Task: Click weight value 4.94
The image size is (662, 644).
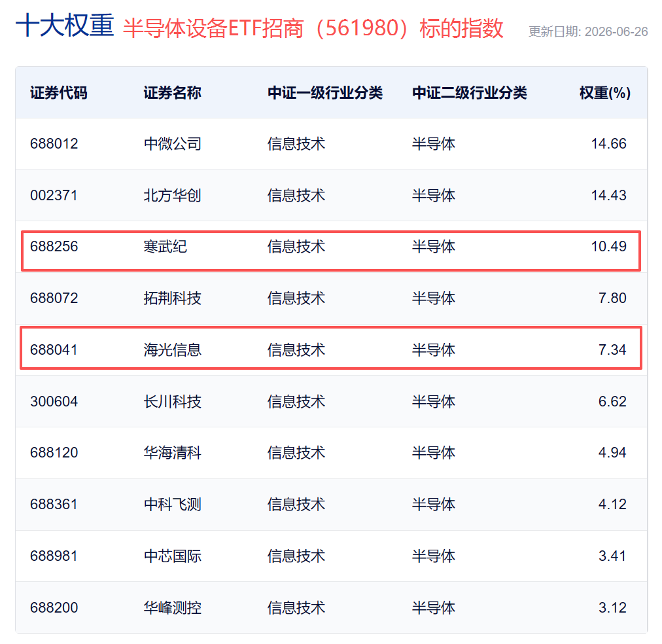Action: pyautogui.click(x=612, y=453)
